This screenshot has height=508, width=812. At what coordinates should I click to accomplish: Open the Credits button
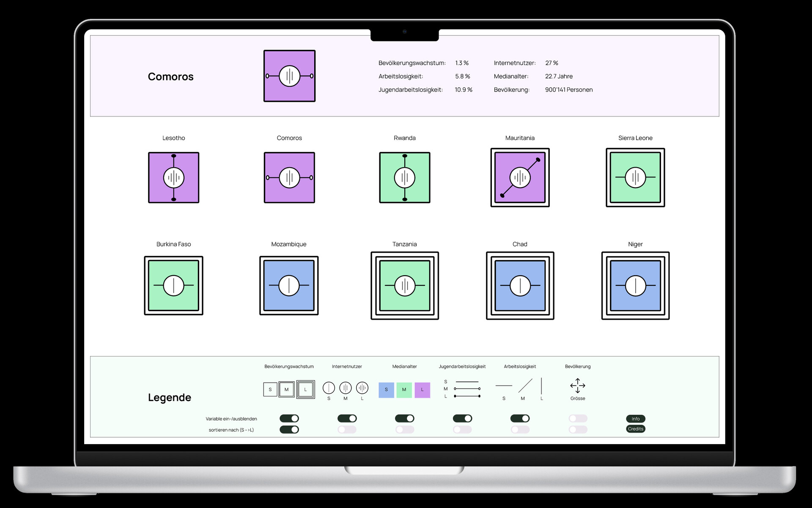click(x=636, y=429)
